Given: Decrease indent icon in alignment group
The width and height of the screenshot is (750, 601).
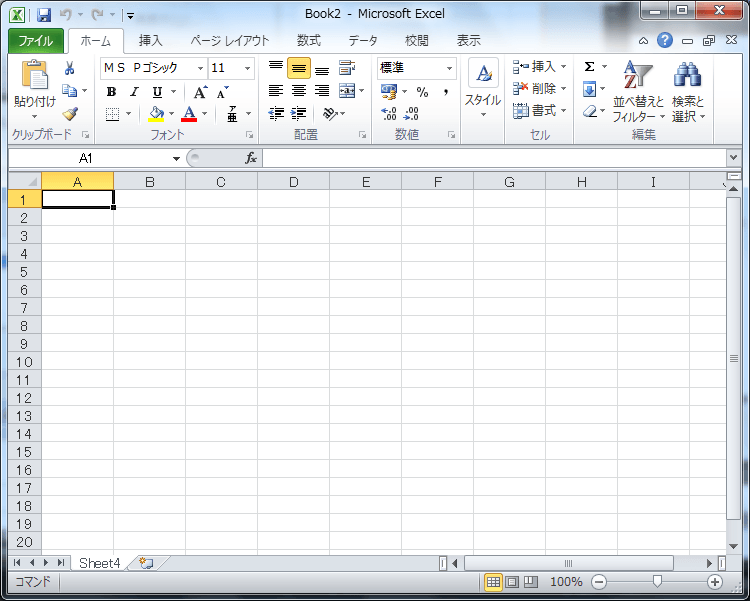Looking at the screenshot, I should point(276,113).
